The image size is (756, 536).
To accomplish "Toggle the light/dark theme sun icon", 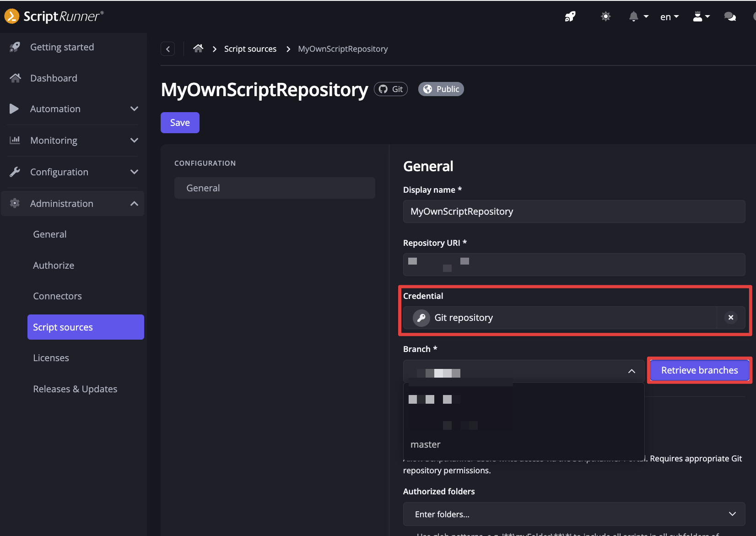I will point(605,17).
